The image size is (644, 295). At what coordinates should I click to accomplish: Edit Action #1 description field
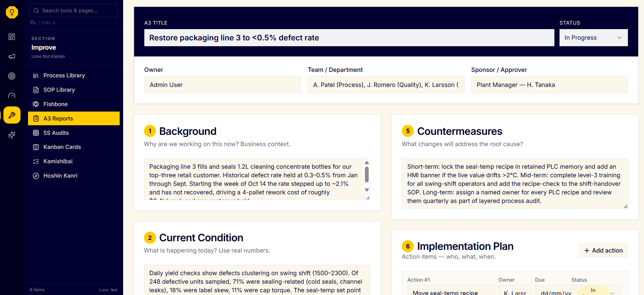click(x=451, y=291)
